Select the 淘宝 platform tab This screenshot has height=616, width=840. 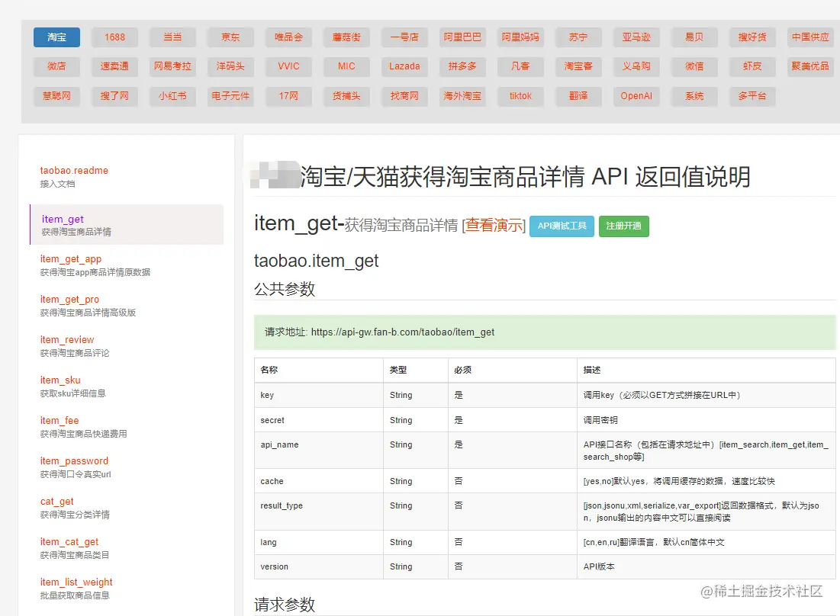pos(56,37)
